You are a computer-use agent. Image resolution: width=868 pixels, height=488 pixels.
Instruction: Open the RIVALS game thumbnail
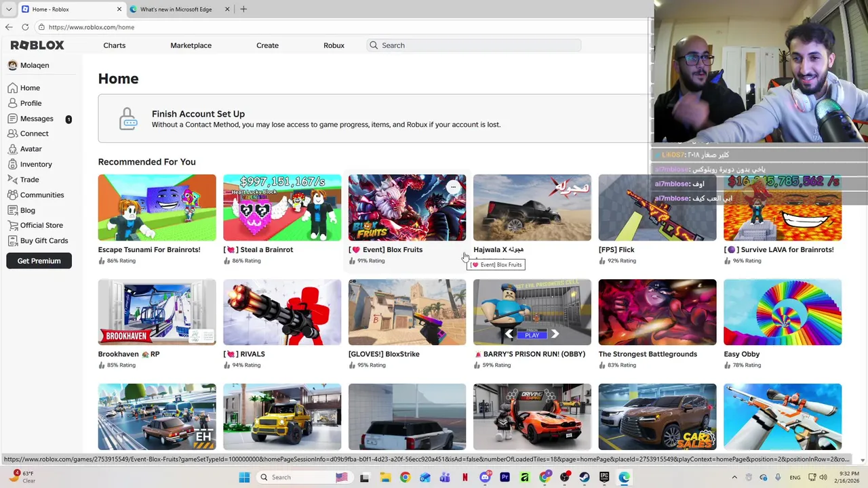[282, 312]
